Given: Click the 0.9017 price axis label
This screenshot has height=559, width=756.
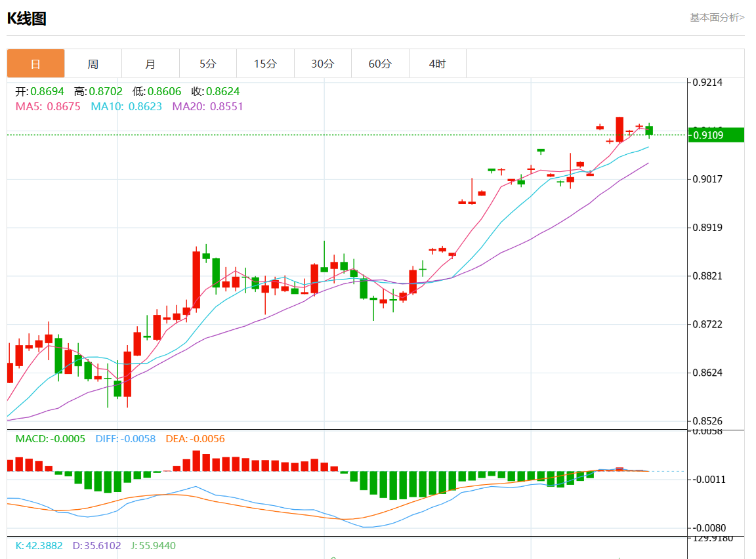Looking at the screenshot, I should point(707,179).
